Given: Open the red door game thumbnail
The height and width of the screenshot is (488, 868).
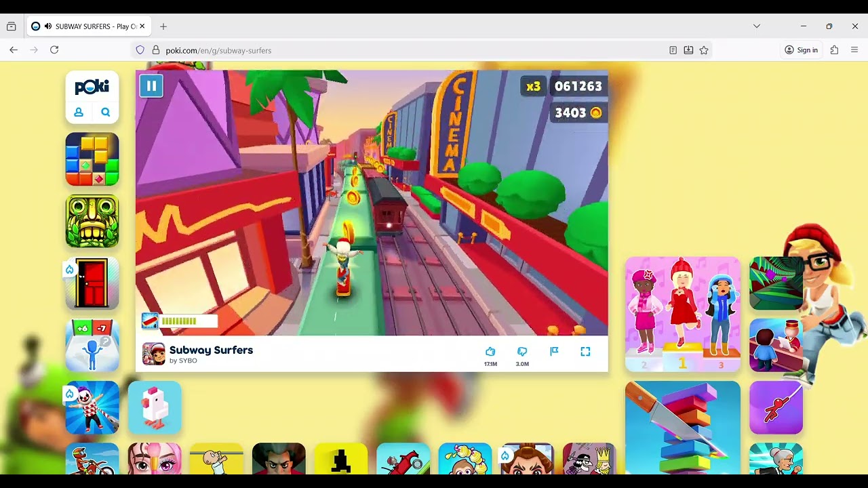Looking at the screenshot, I should coord(92,283).
